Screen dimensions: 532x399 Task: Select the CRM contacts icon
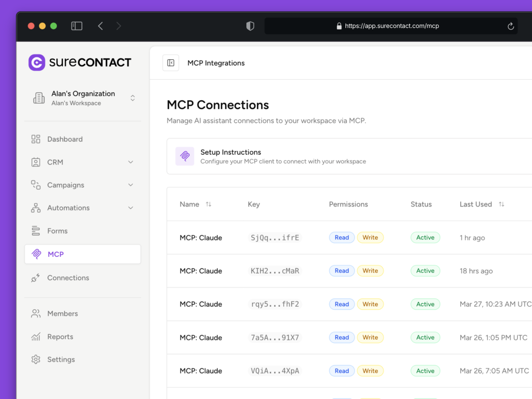point(35,162)
